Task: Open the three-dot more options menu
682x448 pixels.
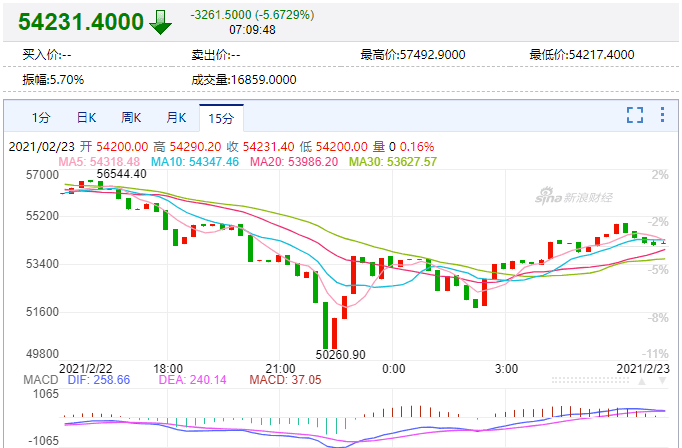Action: pyautogui.click(x=662, y=115)
